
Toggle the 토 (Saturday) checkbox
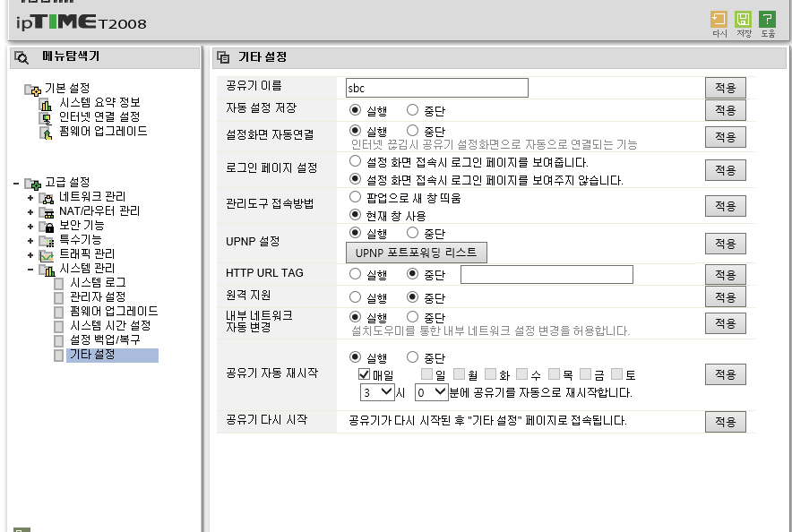click(x=616, y=374)
